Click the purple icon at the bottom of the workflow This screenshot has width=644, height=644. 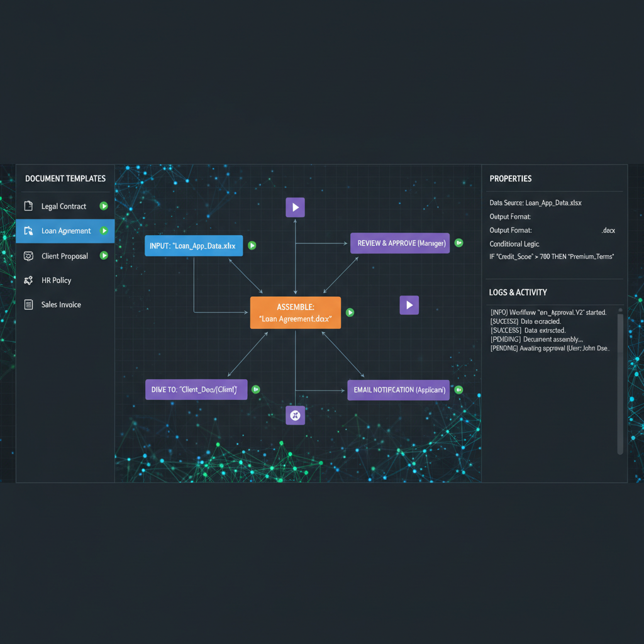tap(296, 415)
